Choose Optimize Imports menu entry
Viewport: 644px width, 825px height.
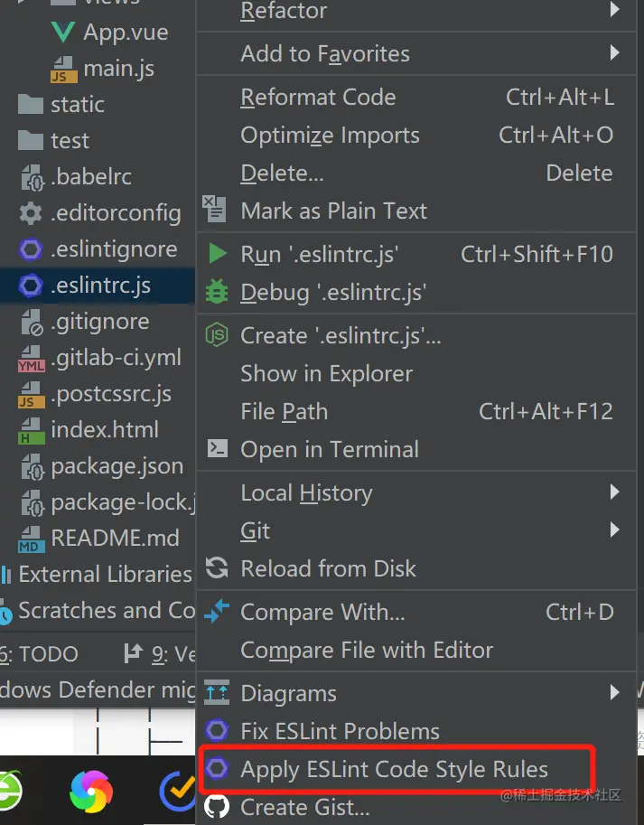pos(330,135)
